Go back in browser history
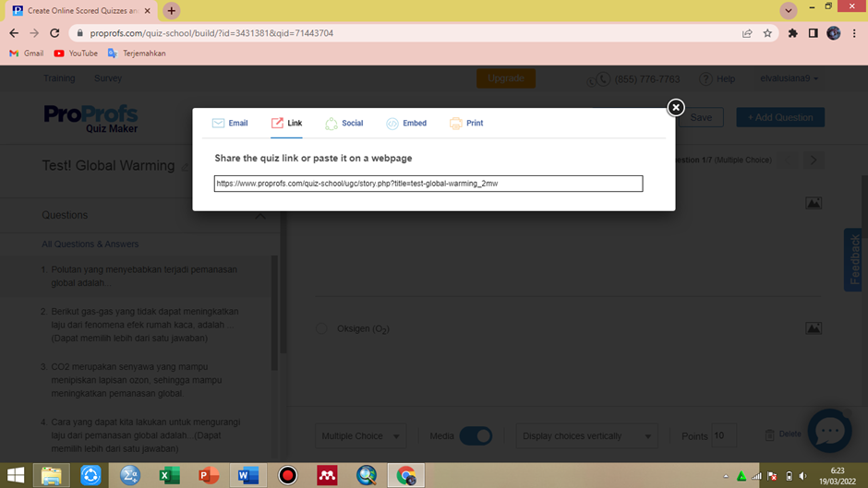 point(14,33)
